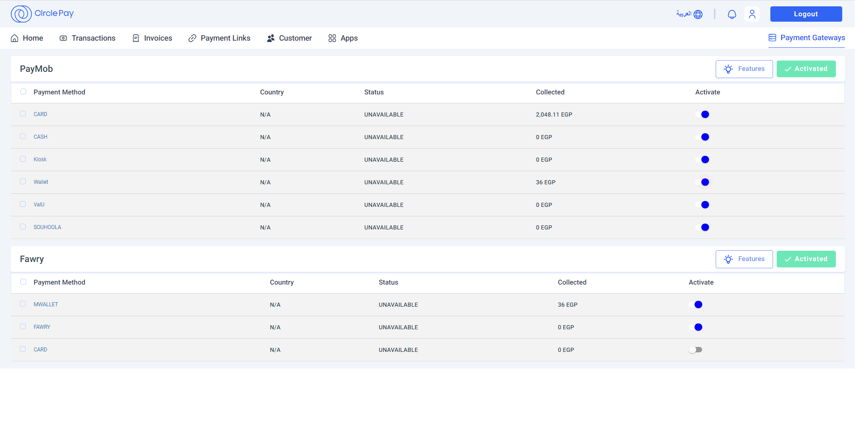Open the Fawry CARD payment method link

pos(40,350)
